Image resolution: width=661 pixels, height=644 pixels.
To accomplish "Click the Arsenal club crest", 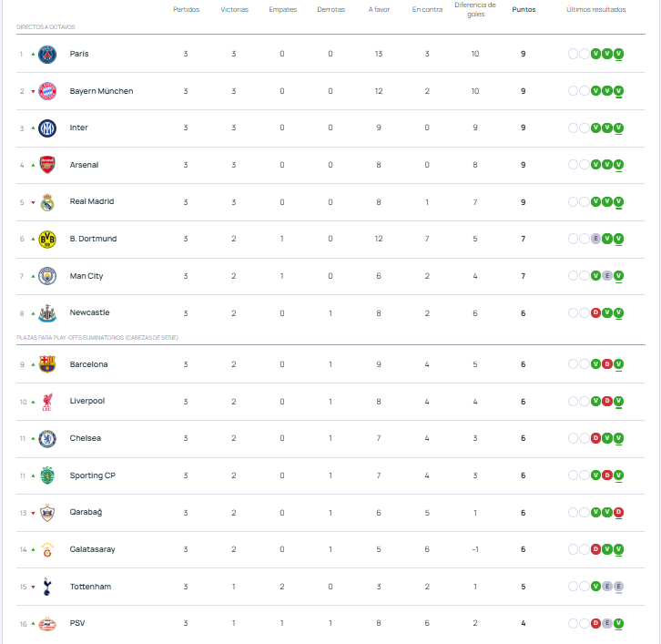I will 47,165.
